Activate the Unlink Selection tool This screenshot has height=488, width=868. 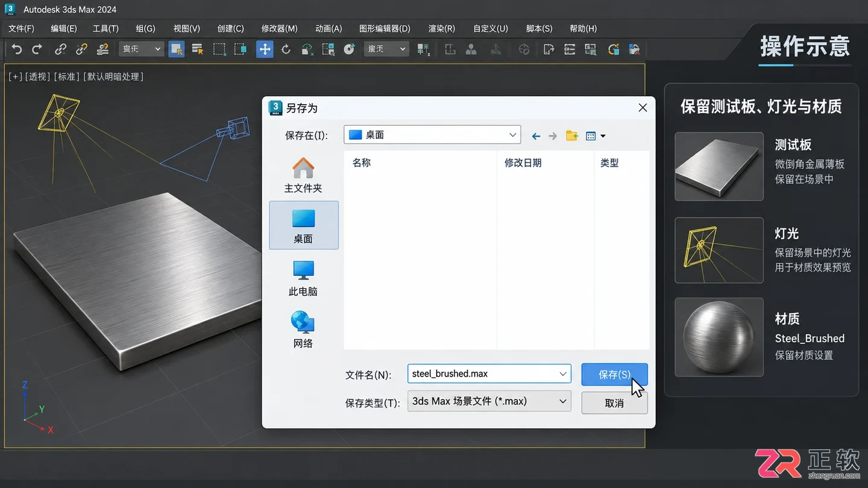point(81,49)
